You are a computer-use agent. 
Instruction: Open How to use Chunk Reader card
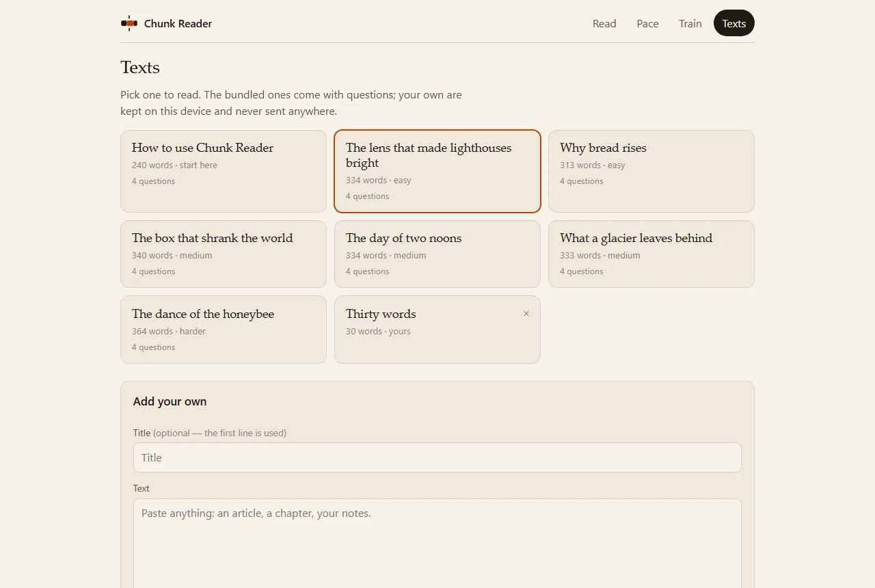click(224, 172)
